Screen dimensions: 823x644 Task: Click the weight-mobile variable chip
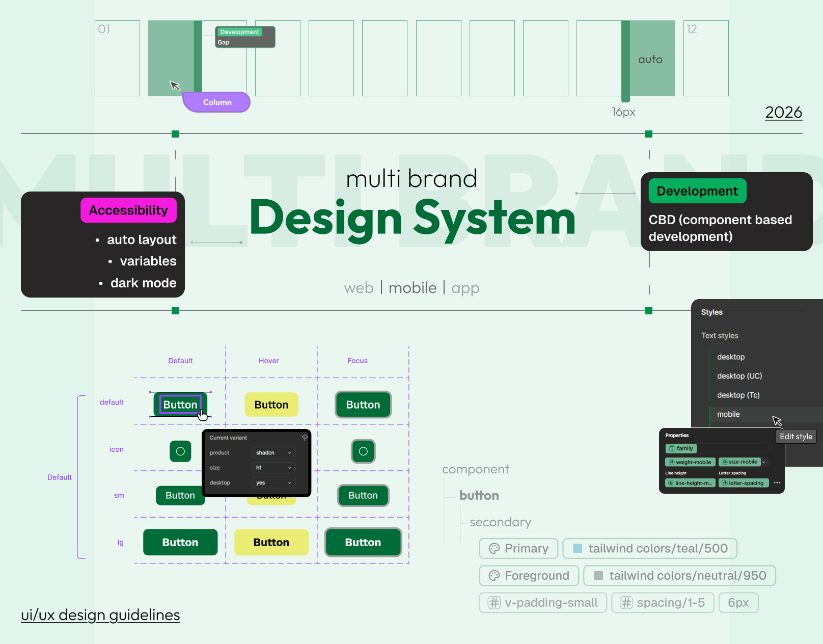(690, 462)
